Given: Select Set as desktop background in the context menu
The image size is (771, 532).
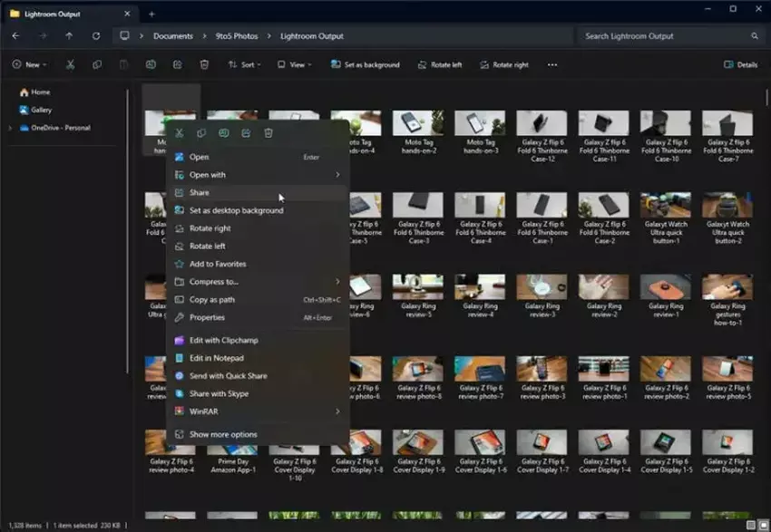Looking at the screenshot, I should (x=236, y=210).
